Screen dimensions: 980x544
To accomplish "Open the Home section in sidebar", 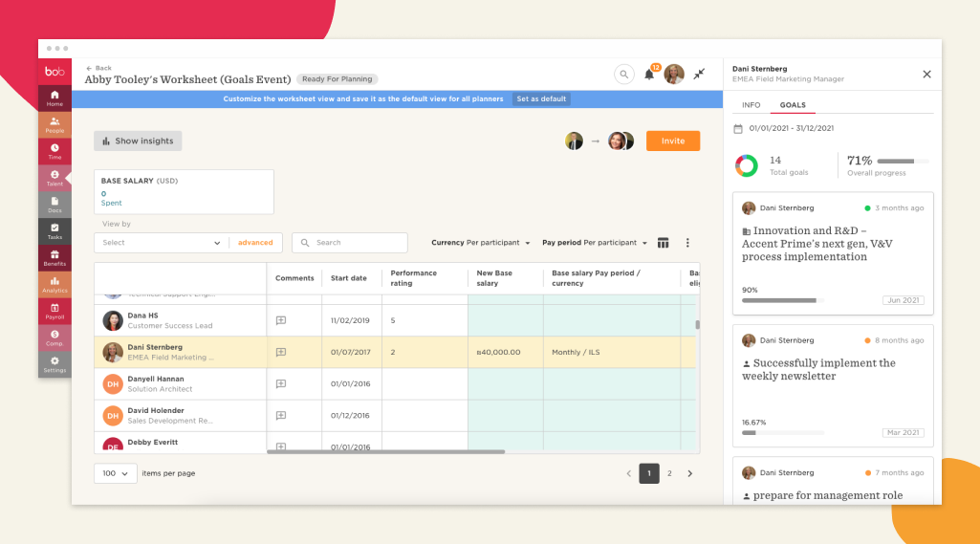I will (x=54, y=98).
